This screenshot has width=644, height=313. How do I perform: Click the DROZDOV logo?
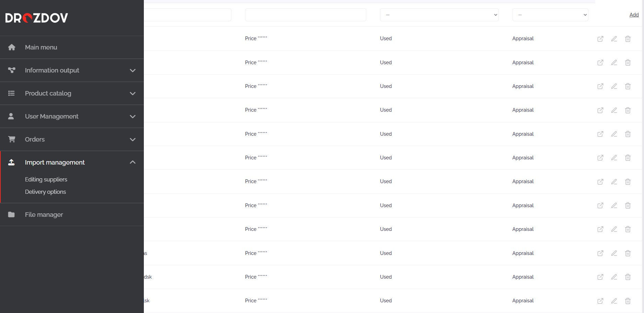37,18
